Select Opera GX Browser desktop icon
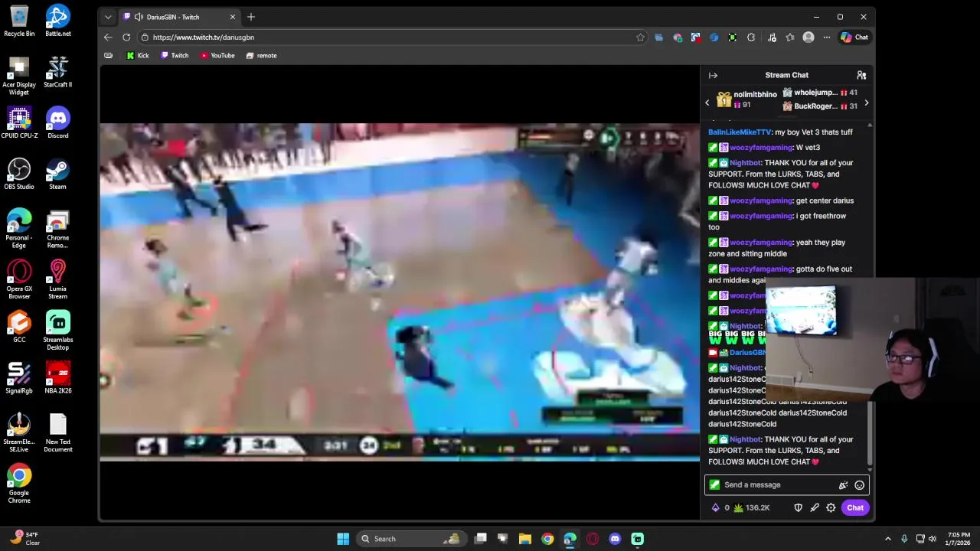The width and height of the screenshot is (980, 551). click(x=19, y=280)
